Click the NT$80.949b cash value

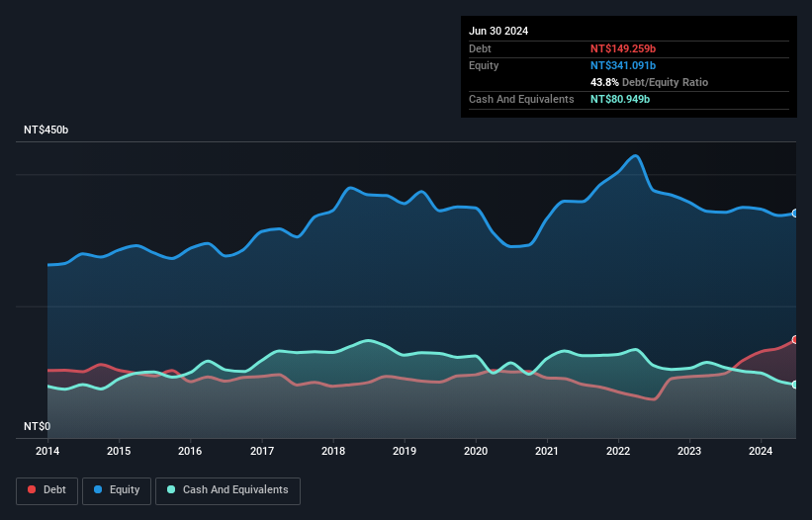[x=620, y=99]
